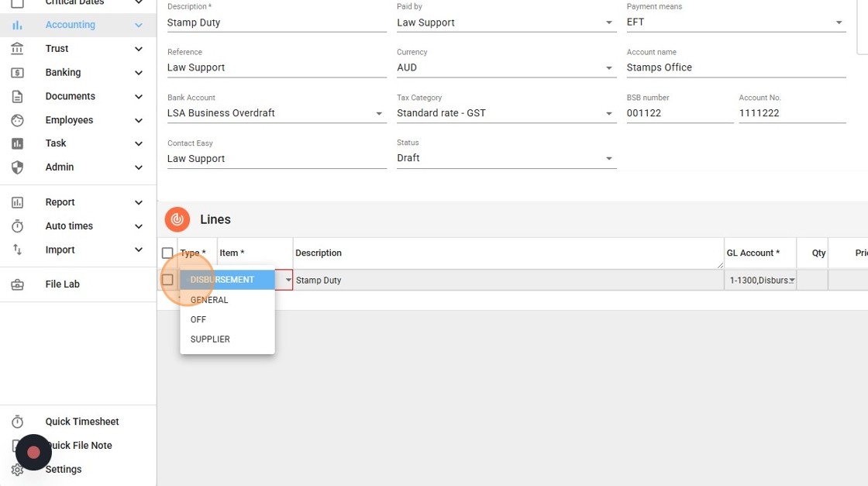The width and height of the screenshot is (868, 486).
Task: Tick the Stamp Duty line row checkbox
Action: (x=167, y=280)
